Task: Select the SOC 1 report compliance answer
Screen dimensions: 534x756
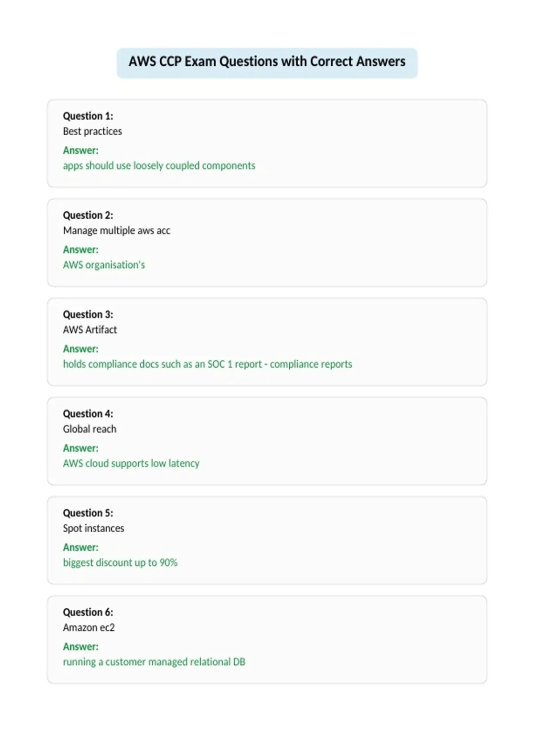Action: pyautogui.click(x=207, y=364)
